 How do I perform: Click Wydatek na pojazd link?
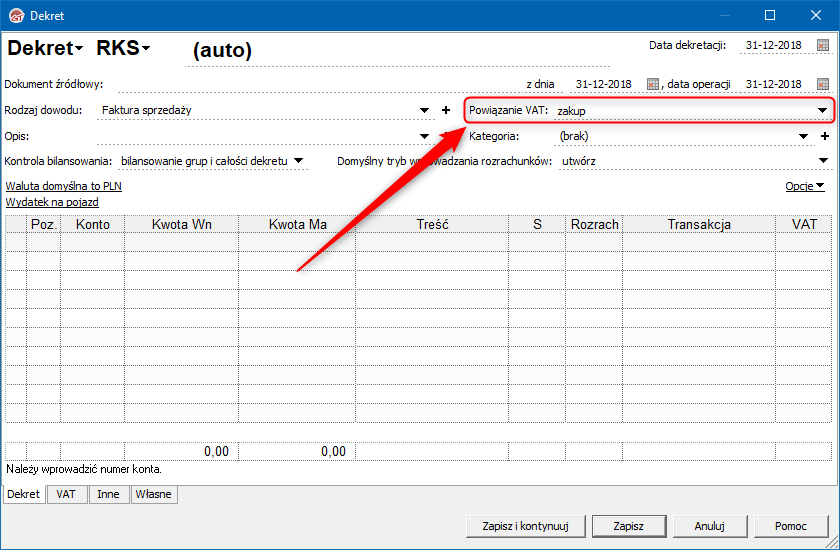[52, 202]
